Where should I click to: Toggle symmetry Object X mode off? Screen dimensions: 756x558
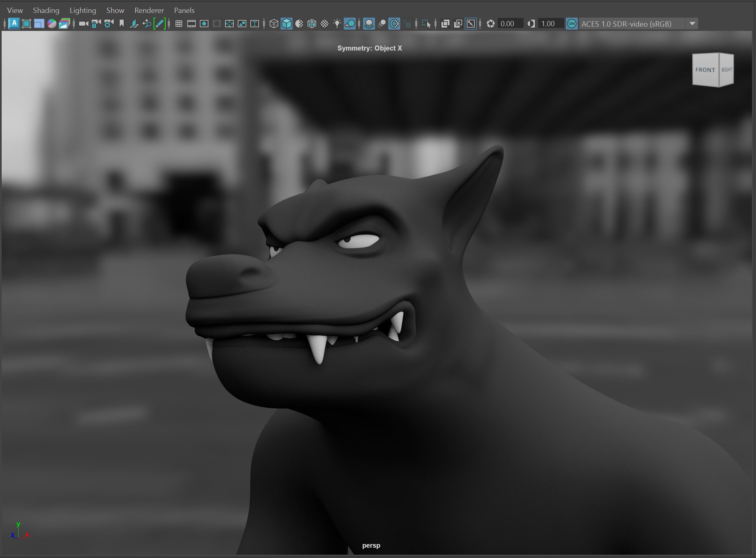click(x=159, y=24)
